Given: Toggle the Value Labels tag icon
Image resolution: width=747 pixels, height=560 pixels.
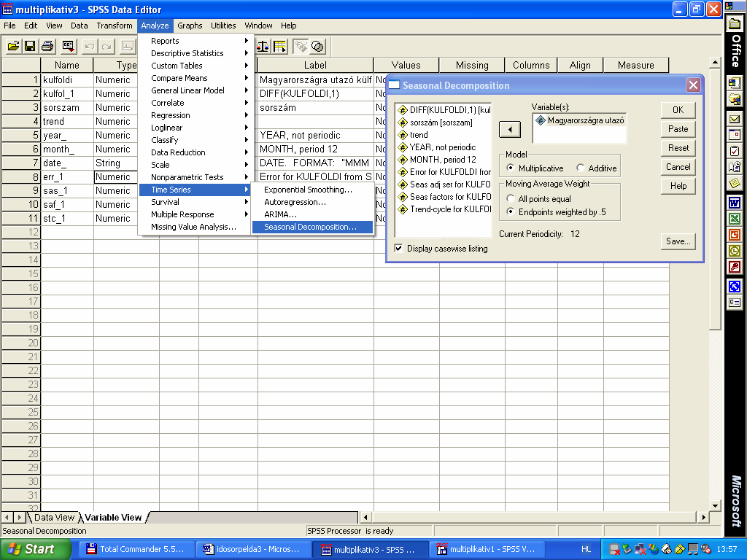Looking at the screenshot, I should click(x=301, y=46).
